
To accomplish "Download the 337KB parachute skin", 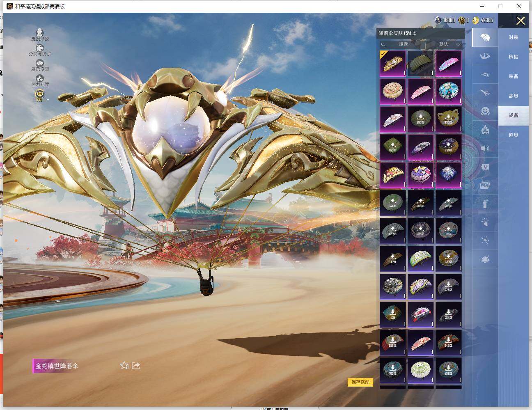I will pos(449,259).
